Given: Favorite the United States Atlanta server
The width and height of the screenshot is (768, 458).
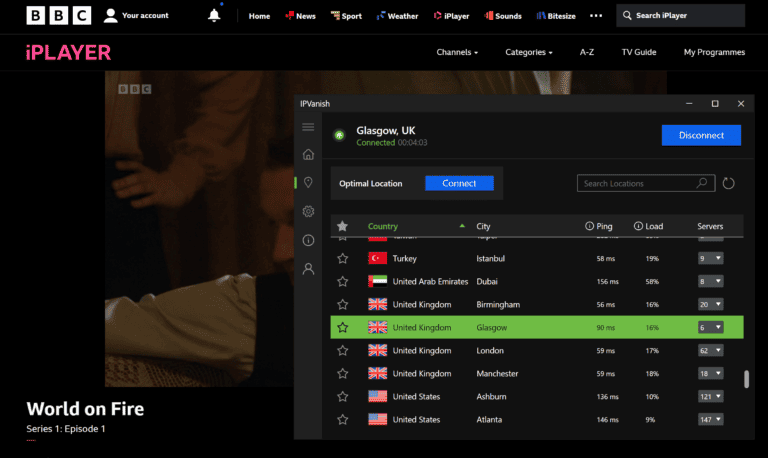Looking at the screenshot, I should pyautogui.click(x=342, y=419).
